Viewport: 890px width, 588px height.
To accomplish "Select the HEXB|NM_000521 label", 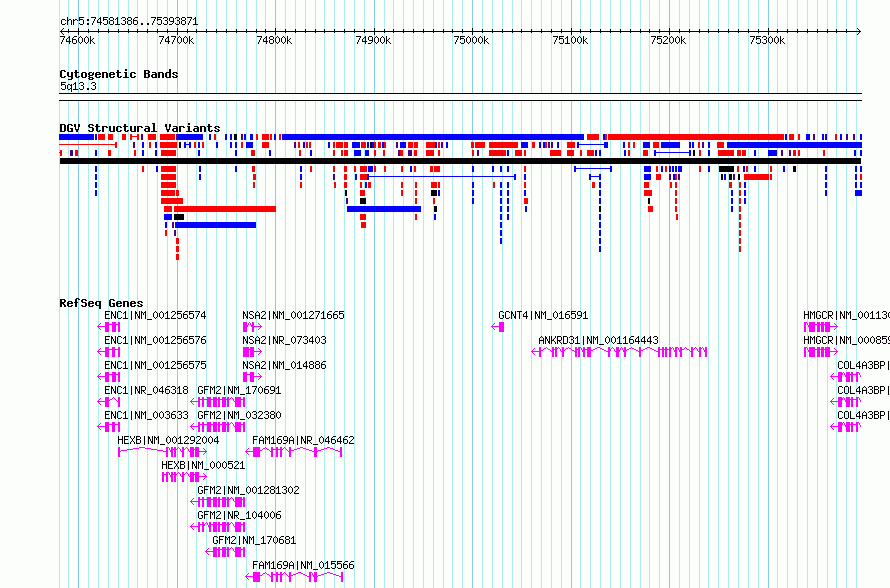I will [x=203, y=465].
